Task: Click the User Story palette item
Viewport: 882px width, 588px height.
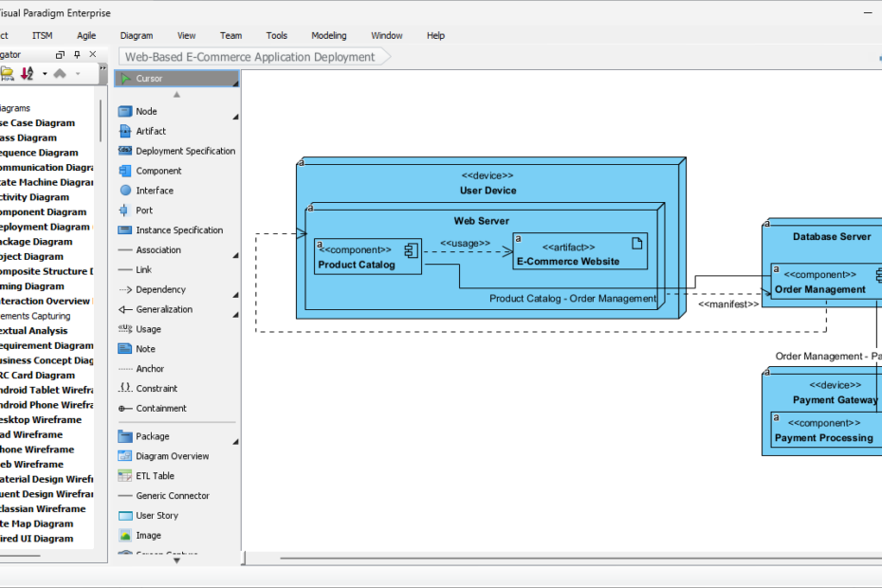Action: tap(156, 515)
